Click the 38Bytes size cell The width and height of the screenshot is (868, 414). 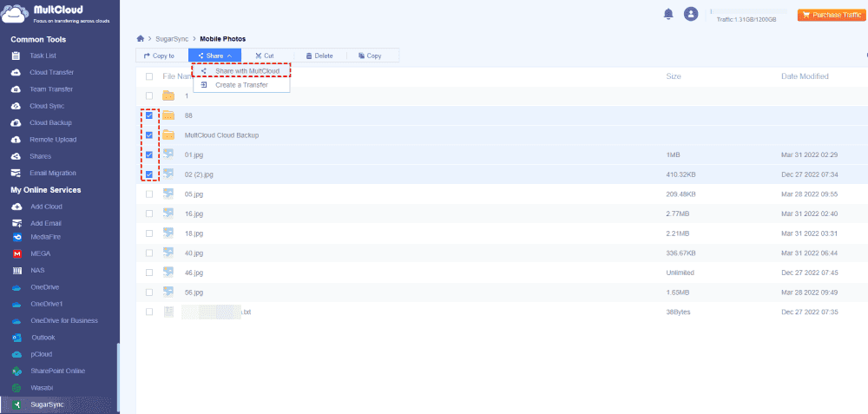[x=678, y=312]
